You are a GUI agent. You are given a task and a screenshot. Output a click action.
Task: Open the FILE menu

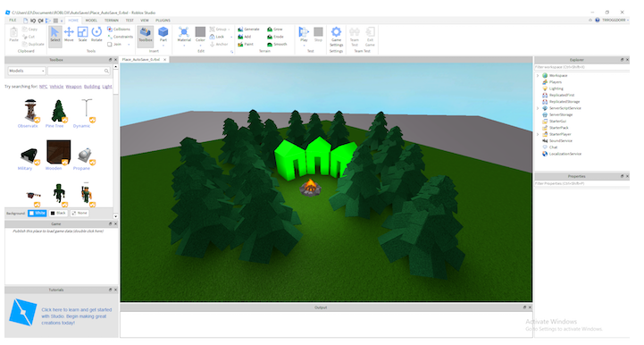[x=13, y=21]
